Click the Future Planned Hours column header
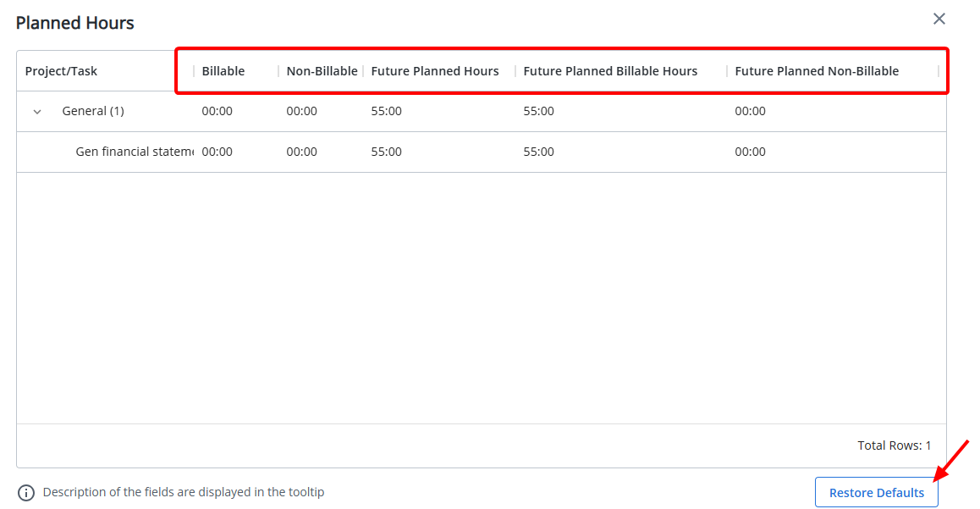Image resolution: width=980 pixels, height=509 pixels. pyautogui.click(x=435, y=70)
